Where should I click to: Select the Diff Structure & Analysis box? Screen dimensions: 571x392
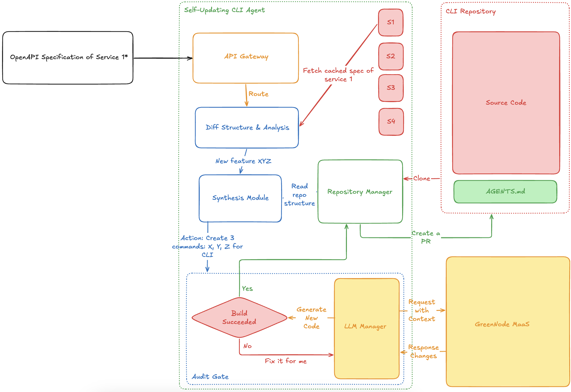[247, 127]
